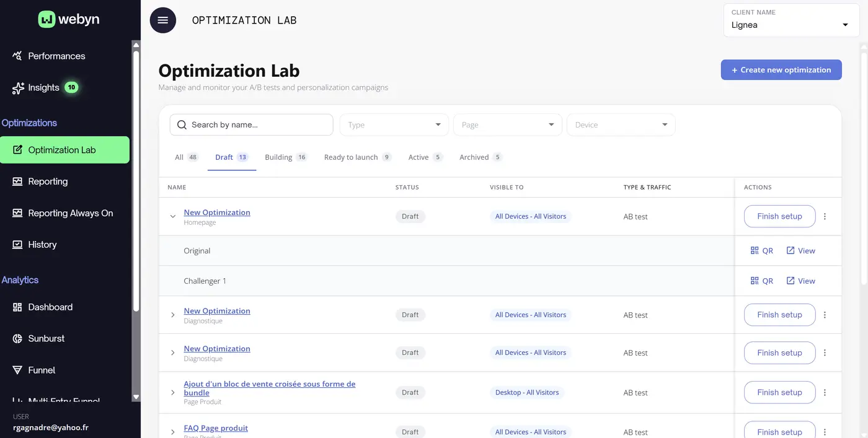The image size is (868, 438).
Task: Open more options for first Diagnostique row
Action: (x=825, y=315)
